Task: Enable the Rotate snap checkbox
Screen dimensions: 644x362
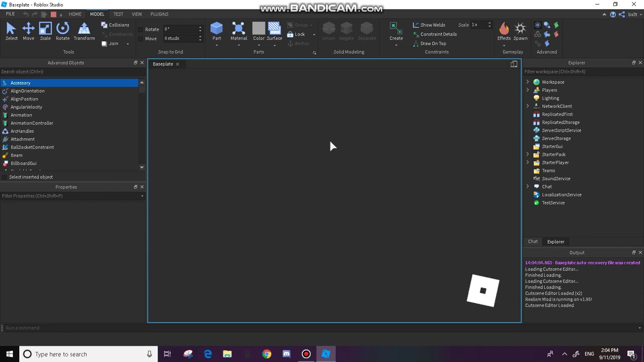Action: 141,29
